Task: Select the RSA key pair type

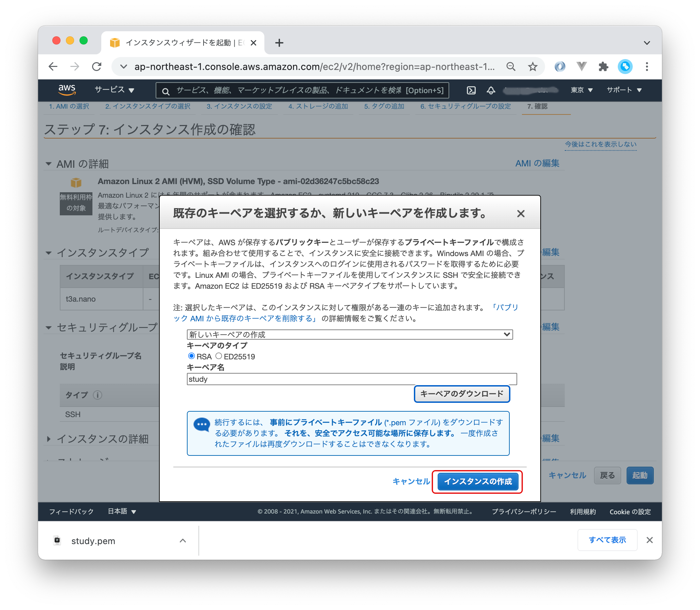Action: coord(191,356)
